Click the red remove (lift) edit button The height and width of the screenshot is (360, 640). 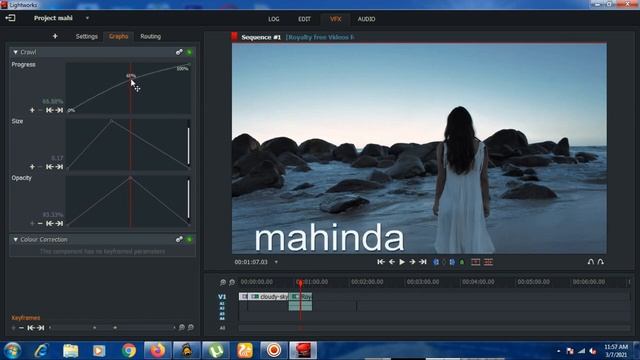[x=476, y=262]
